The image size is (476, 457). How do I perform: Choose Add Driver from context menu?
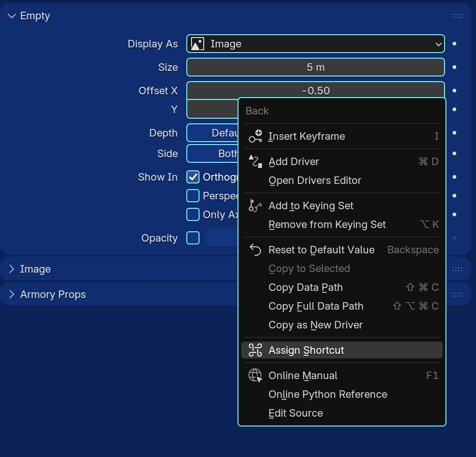coord(342,161)
